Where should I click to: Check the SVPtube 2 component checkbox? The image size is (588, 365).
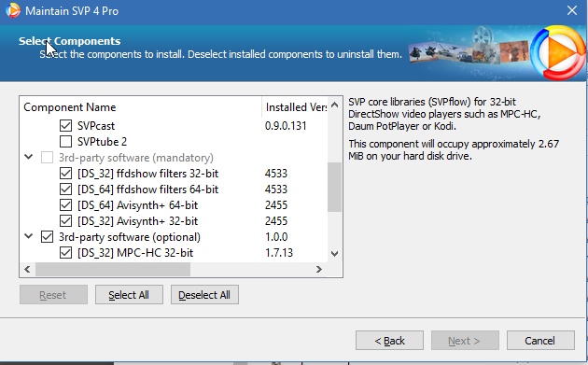65,141
